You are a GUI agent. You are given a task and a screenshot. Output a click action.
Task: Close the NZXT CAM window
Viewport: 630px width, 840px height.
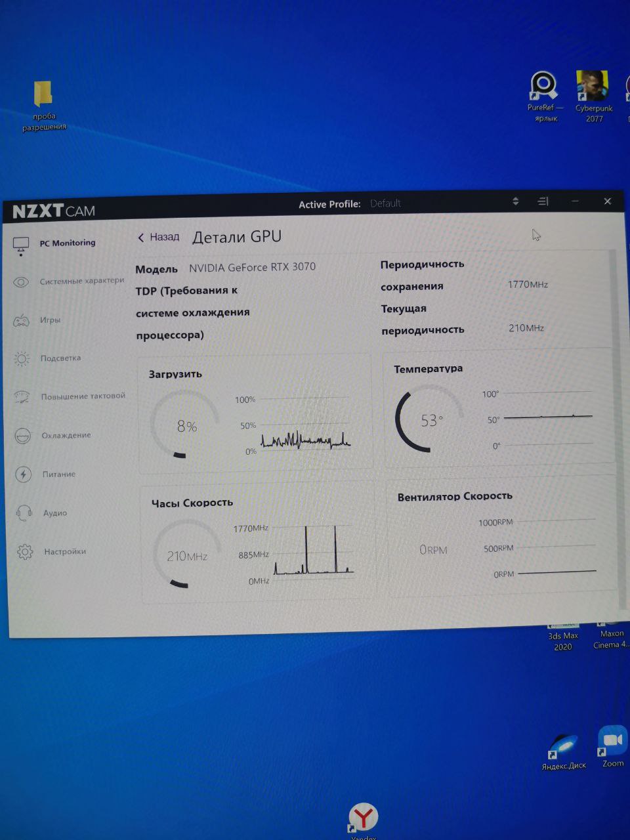(x=608, y=201)
